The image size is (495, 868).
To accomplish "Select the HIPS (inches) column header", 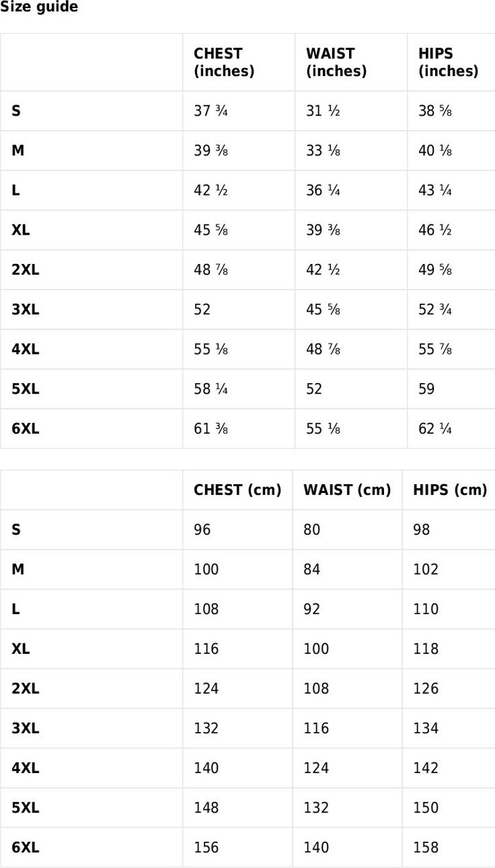I will (x=448, y=62).
